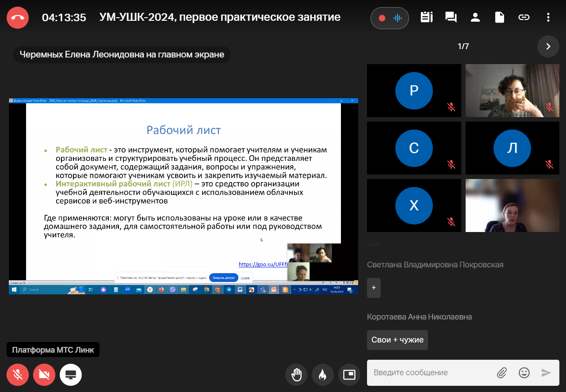
Task: Turn on the camera
Action: pyautogui.click(x=44, y=375)
